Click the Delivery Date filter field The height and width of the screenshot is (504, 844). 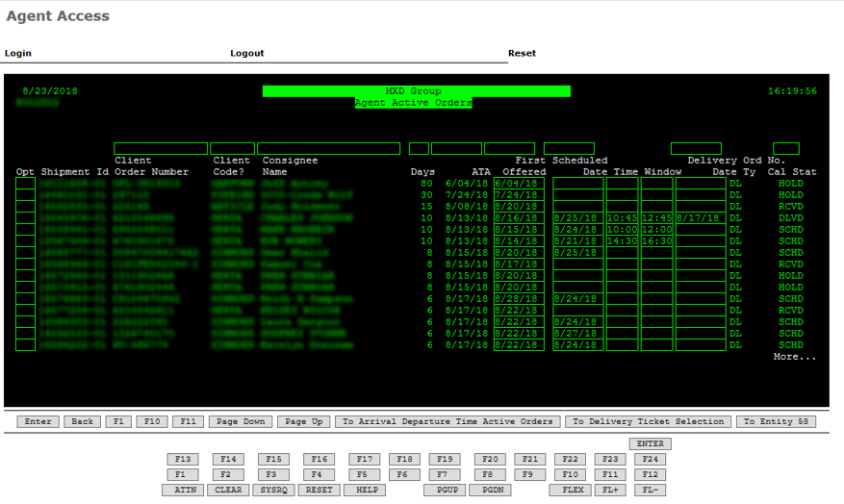[696, 149]
